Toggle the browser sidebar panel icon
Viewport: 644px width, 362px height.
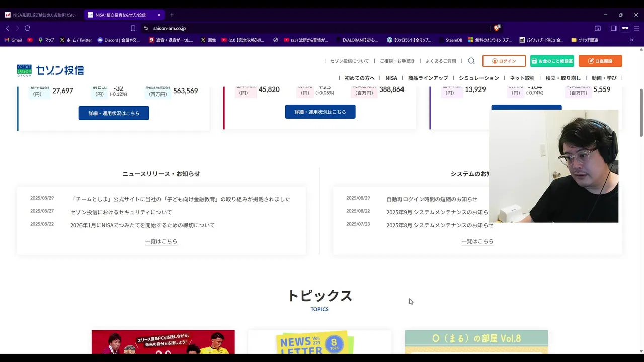[x=613, y=28]
